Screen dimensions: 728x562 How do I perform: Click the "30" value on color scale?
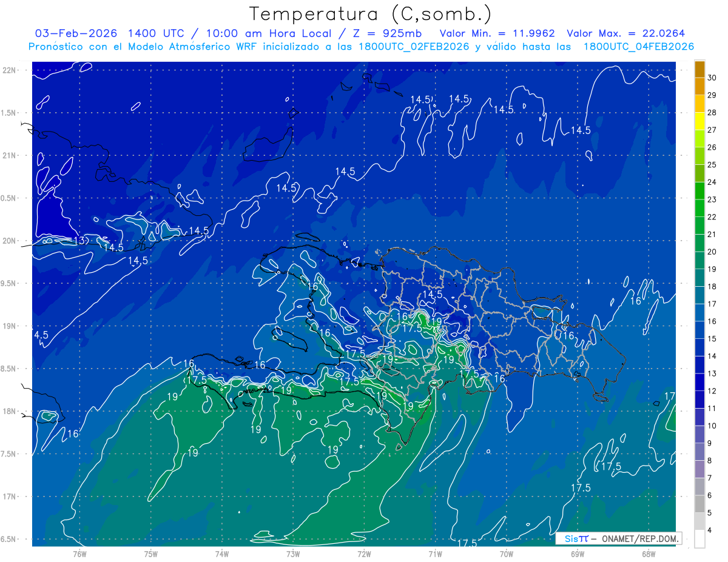(x=712, y=78)
